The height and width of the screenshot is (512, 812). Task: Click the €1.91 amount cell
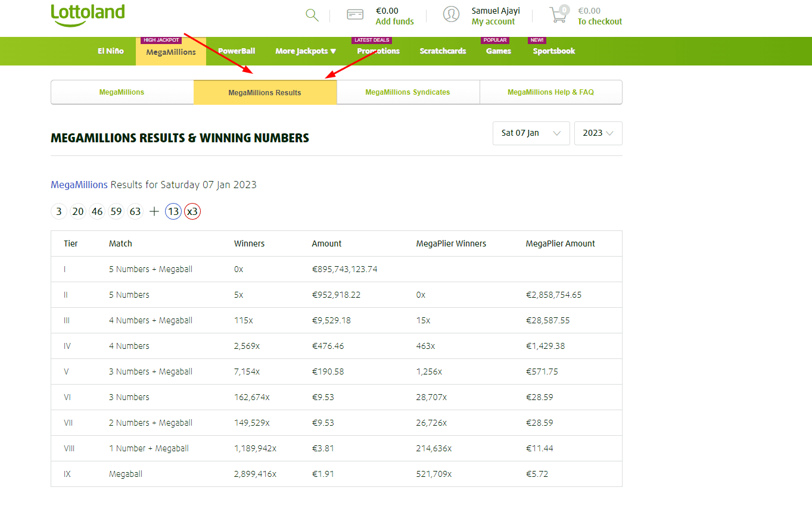tap(323, 474)
